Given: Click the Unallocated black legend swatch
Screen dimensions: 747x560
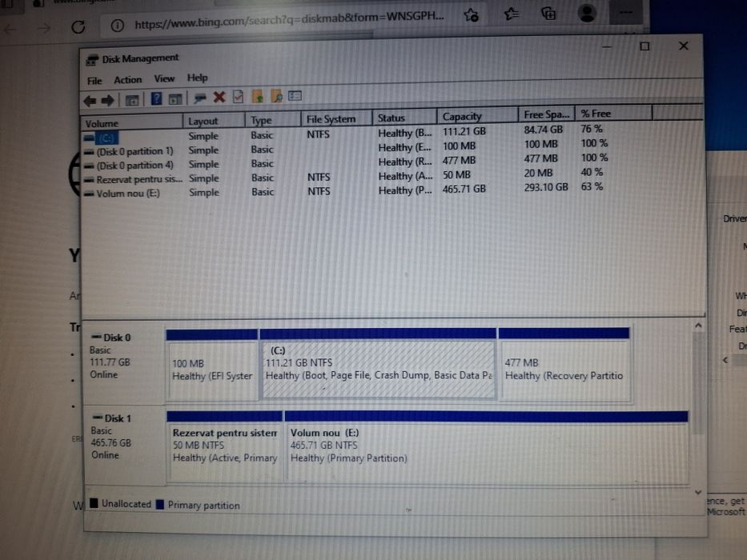Looking at the screenshot, I should 94,503.
